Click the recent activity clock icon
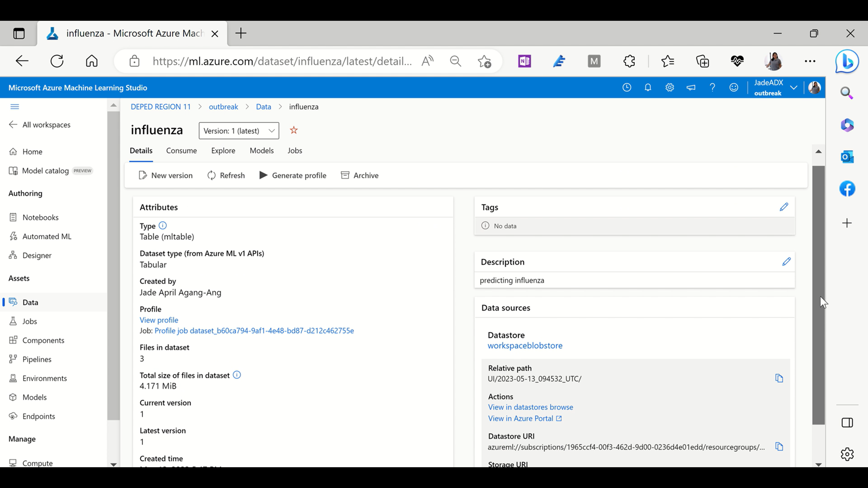The height and width of the screenshot is (488, 868). [x=626, y=88]
